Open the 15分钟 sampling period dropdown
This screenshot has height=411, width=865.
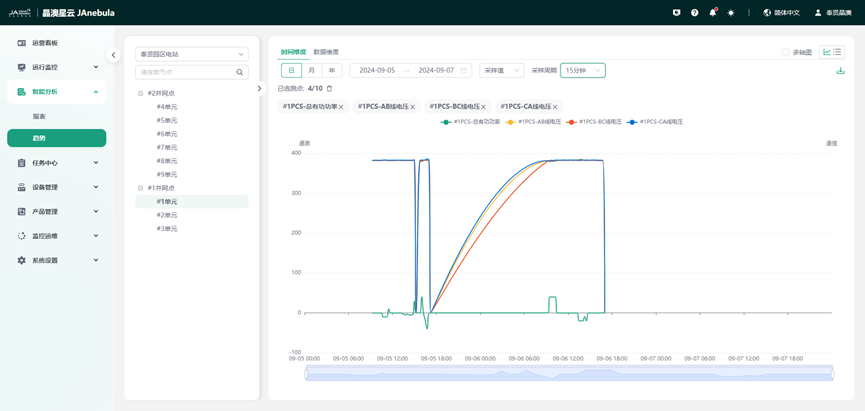[x=582, y=71]
